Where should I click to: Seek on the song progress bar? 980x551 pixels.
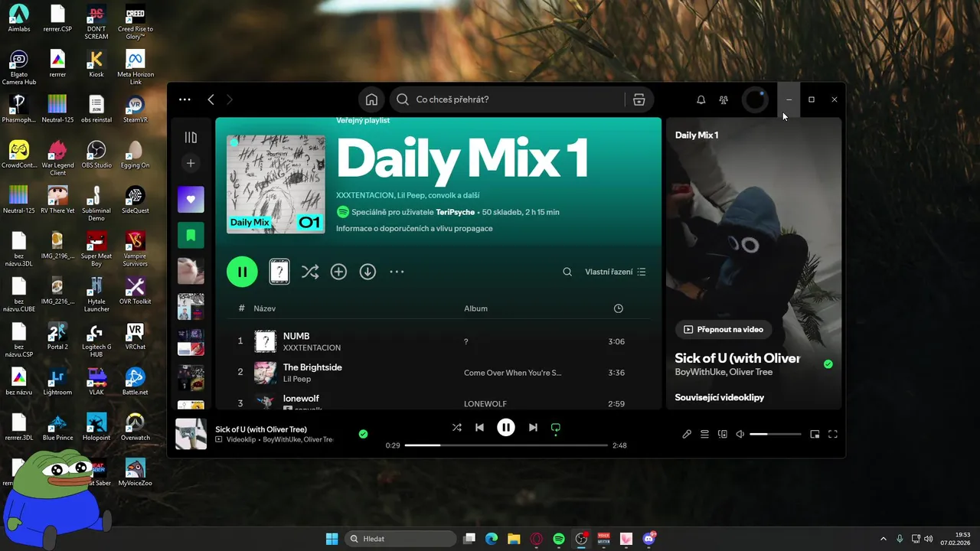pos(506,445)
